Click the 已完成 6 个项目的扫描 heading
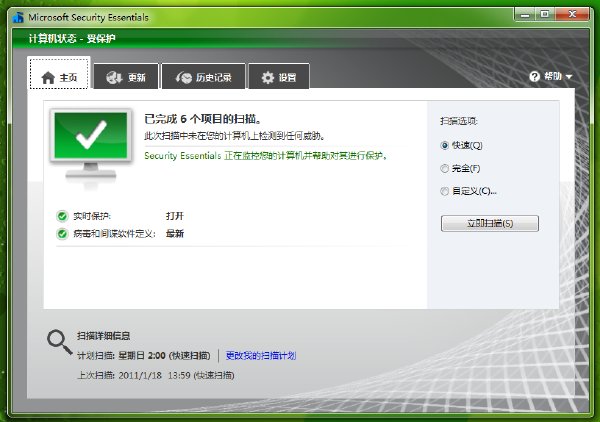The height and width of the screenshot is (422, 600). 203,119
